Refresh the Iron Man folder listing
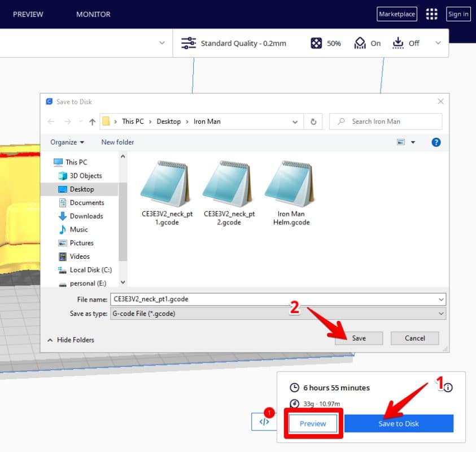Screen dimensions: 476x452 (x=313, y=121)
